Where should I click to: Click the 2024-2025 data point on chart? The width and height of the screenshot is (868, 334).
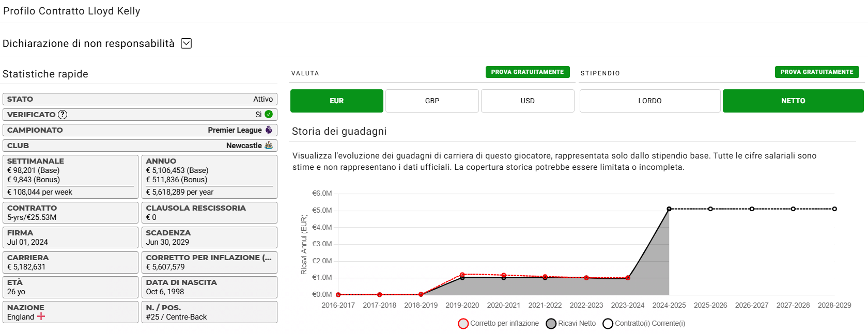(669, 209)
